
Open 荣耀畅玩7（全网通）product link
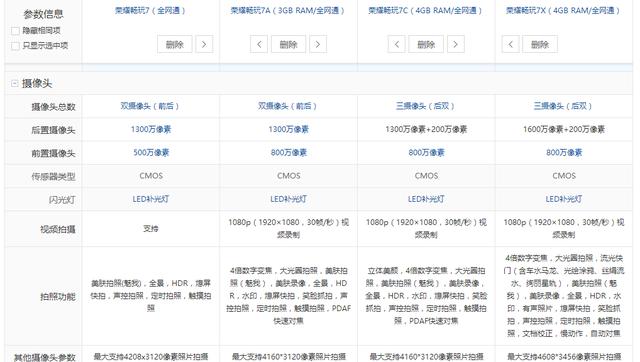[150, 11]
